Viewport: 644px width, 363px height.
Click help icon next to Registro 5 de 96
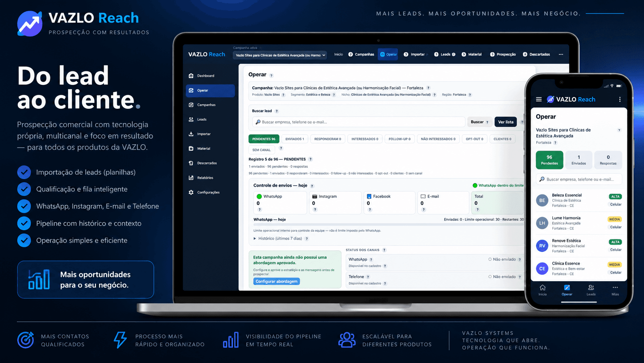[x=311, y=159]
